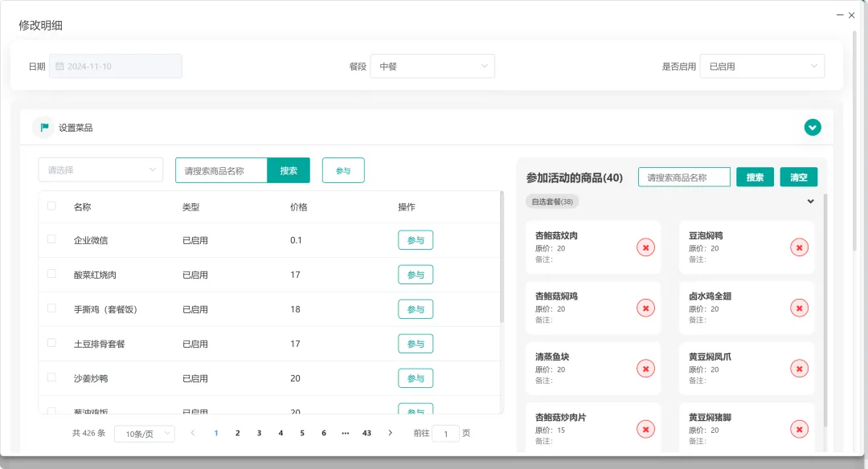The height and width of the screenshot is (469, 868).
Task: Click the batch 参与 button beside search
Action: [343, 170]
